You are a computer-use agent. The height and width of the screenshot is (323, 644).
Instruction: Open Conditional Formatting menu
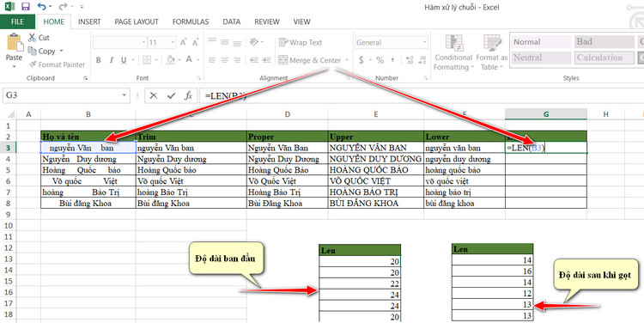pyautogui.click(x=453, y=52)
